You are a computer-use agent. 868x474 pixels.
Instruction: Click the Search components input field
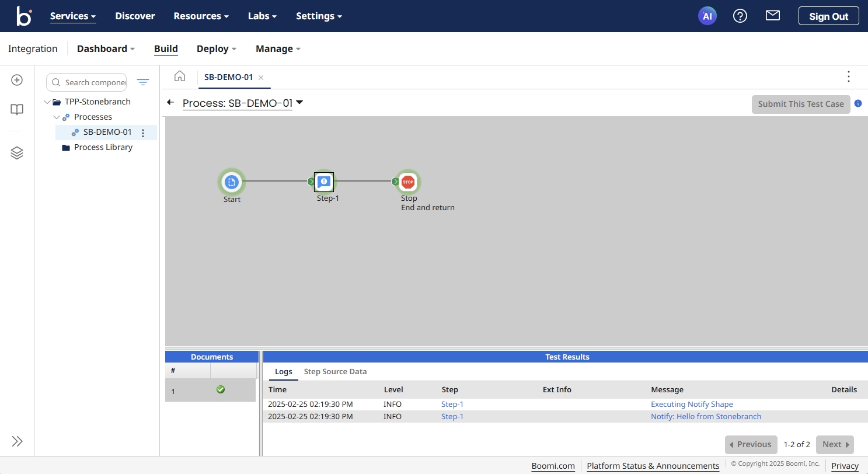86,82
